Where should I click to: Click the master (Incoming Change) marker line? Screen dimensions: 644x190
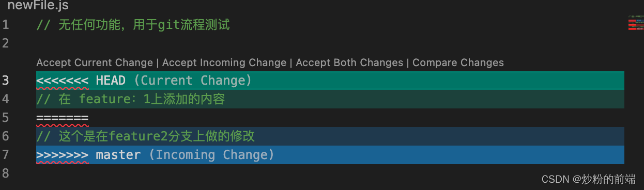pos(330,155)
